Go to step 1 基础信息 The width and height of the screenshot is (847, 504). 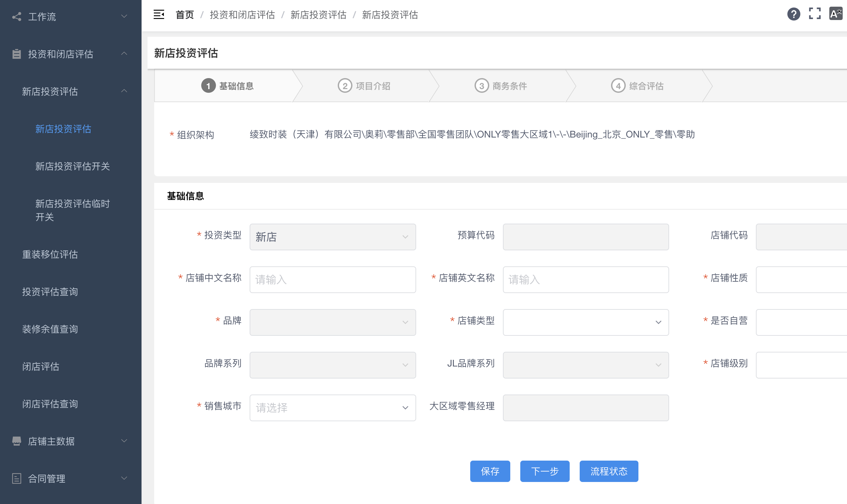point(228,86)
